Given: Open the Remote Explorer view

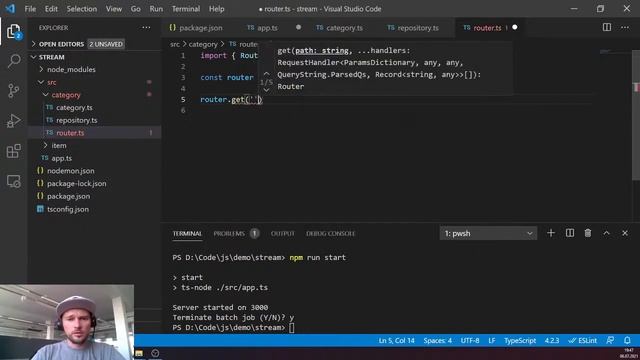Looking at the screenshot, I should pyautogui.click(x=13, y=181).
